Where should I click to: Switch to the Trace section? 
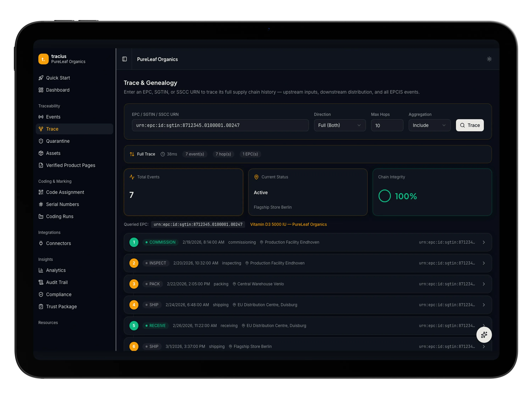52,129
